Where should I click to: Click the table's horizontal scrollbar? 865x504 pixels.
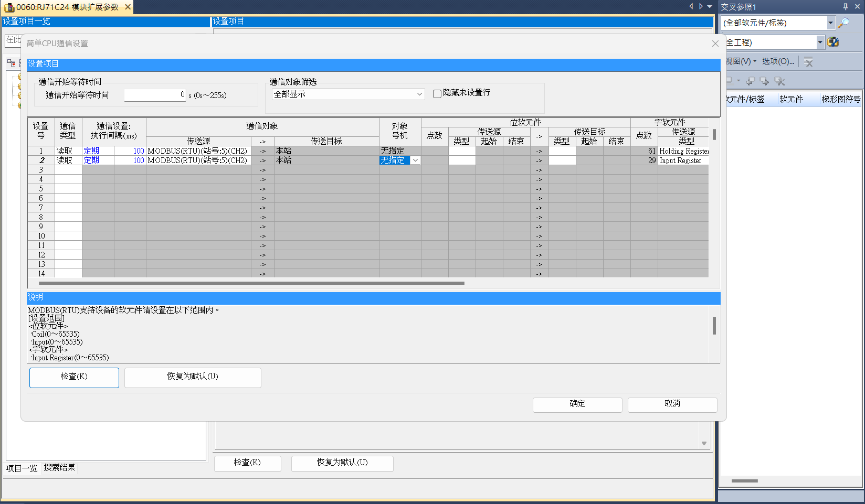(x=252, y=283)
